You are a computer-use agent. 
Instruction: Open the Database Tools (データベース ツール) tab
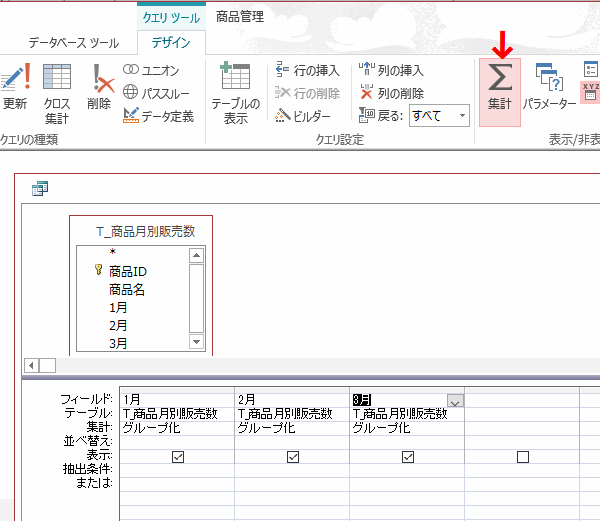coord(74,42)
